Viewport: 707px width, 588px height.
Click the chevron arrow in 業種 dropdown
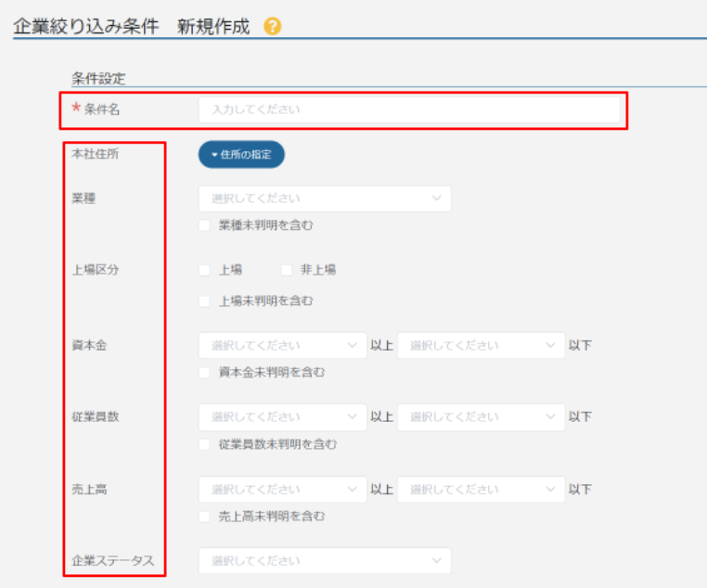pyautogui.click(x=436, y=198)
